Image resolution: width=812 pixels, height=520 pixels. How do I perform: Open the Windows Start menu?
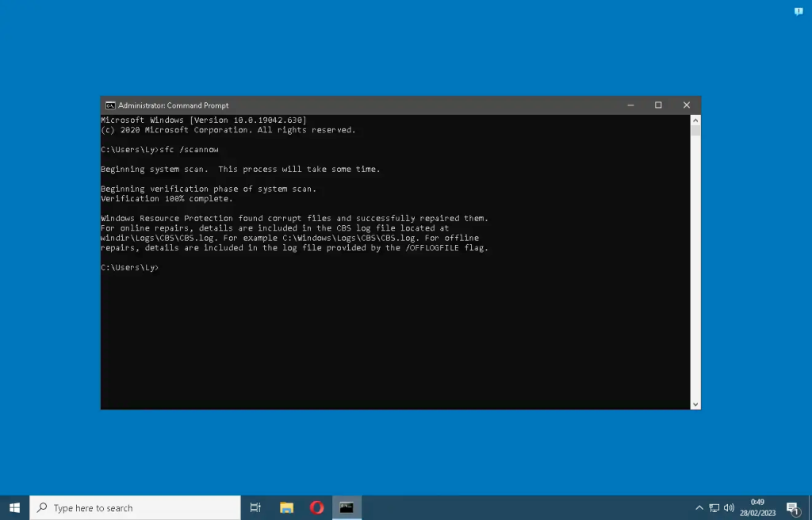click(x=14, y=507)
